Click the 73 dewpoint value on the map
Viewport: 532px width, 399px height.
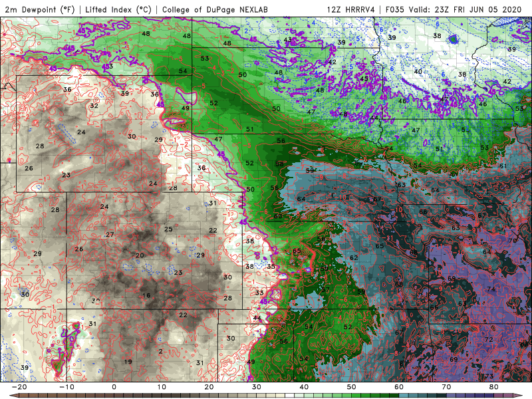[x=489, y=376]
